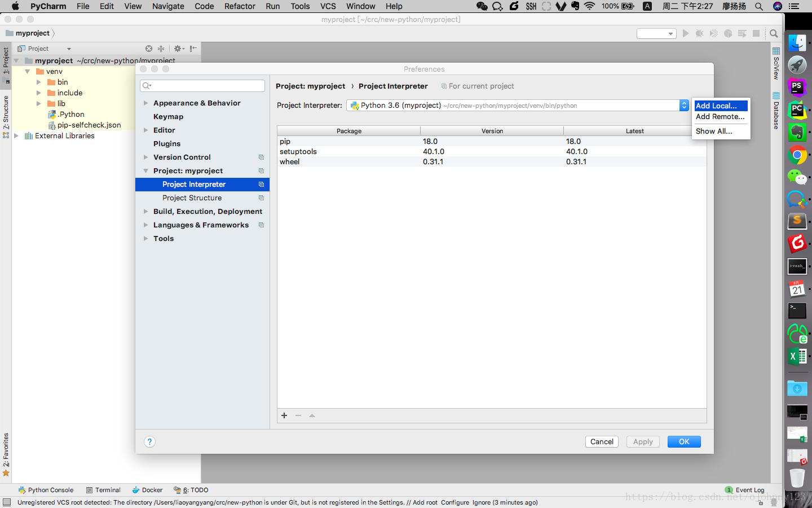Select the Project Structure settings page
This screenshot has width=812, height=508.
coord(192,198)
